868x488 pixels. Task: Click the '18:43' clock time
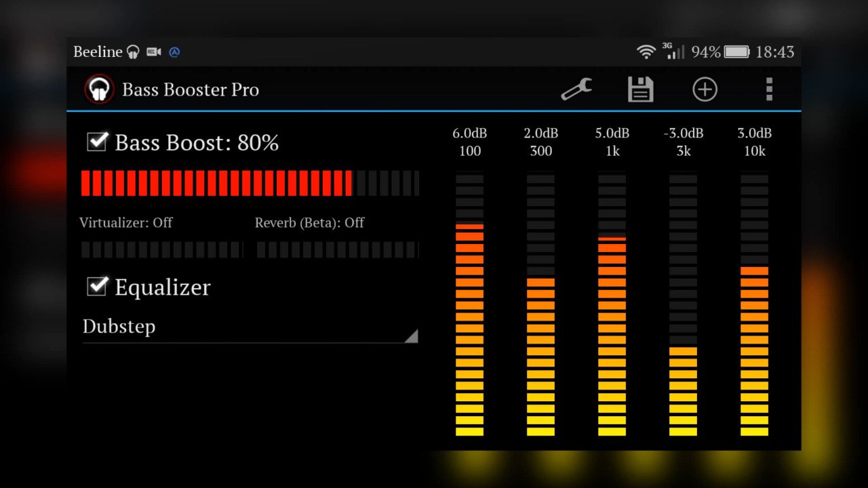(x=775, y=52)
